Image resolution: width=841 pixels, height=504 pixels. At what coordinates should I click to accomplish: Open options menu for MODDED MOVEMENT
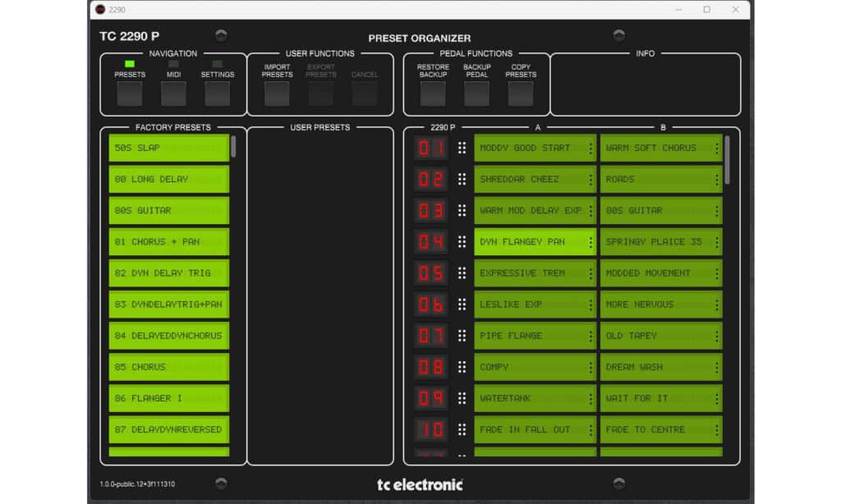click(716, 273)
